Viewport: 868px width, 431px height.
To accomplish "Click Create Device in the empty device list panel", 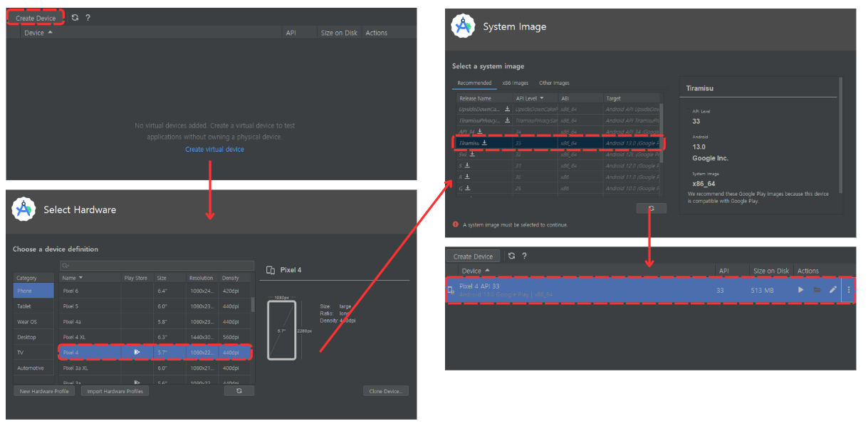I will coord(36,18).
